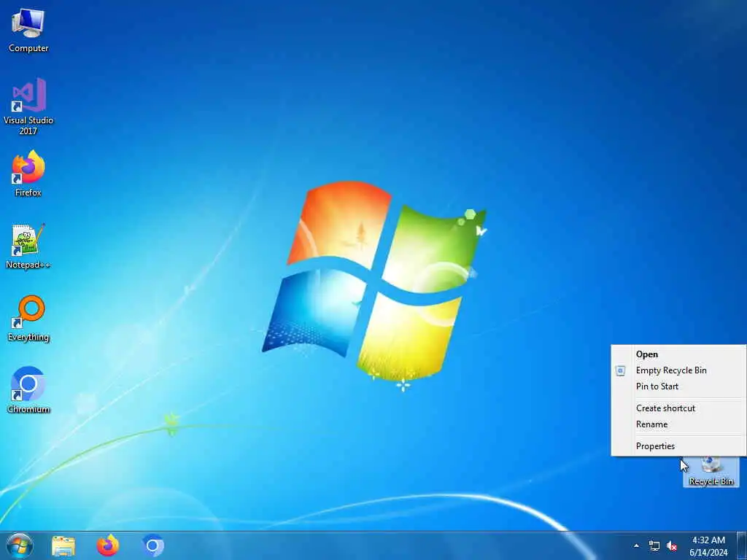This screenshot has height=560, width=747.
Task: Open the muted volume tray icon
Action: (672, 546)
